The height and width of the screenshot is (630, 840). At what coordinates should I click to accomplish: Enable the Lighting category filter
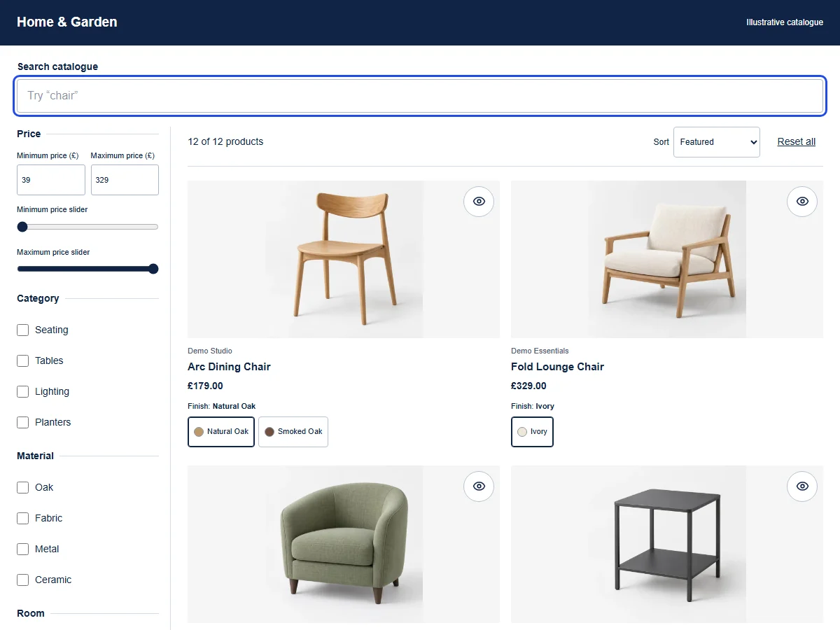23,391
